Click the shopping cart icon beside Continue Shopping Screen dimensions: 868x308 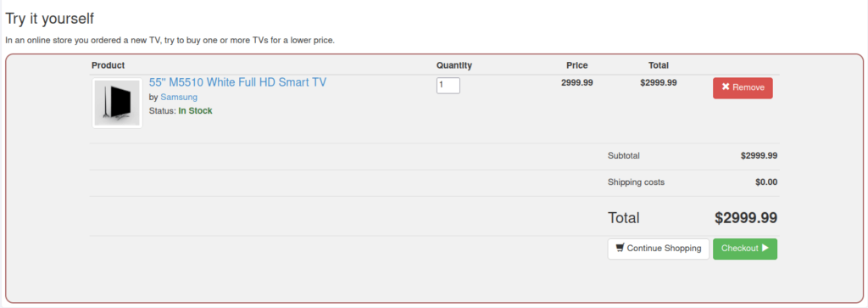click(x=620, y=248)
